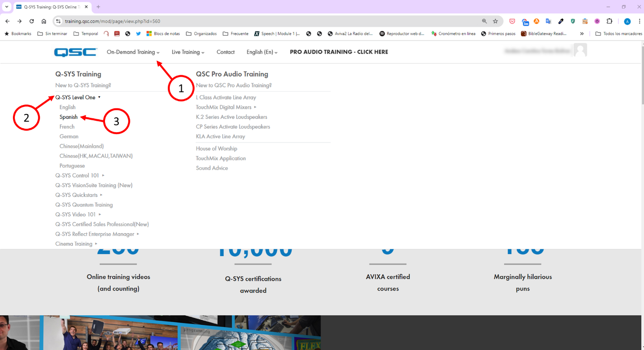Open the Speech Module 1 bookmark

coord(277,34)
